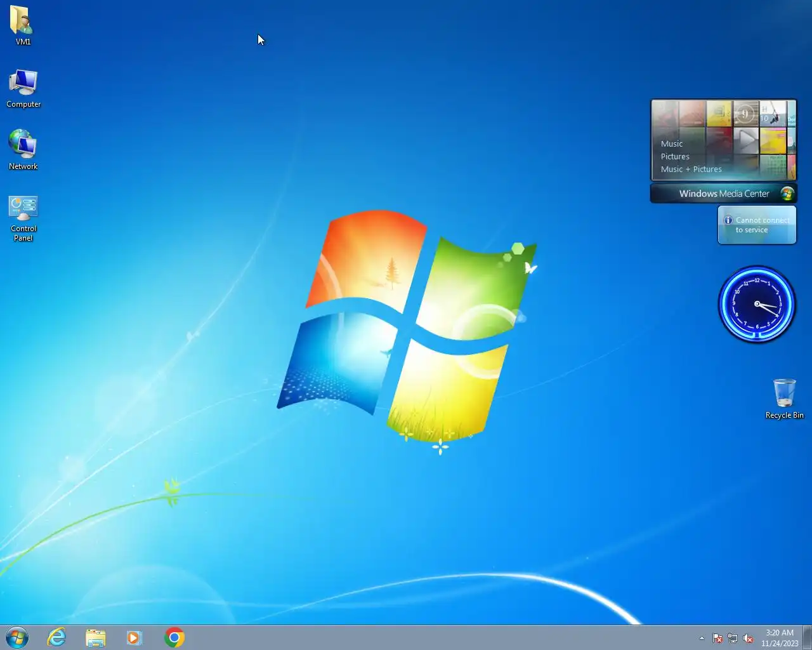Click the Media Center green logo icon
Screen dimensions: 812x650
click(787, 194)
